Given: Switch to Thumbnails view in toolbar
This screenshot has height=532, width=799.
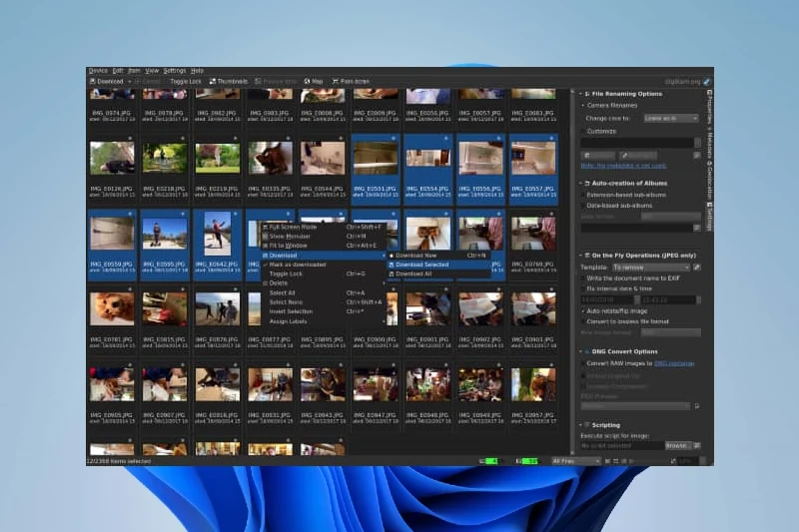Looking at the screenshot, I should pos(229,82).
